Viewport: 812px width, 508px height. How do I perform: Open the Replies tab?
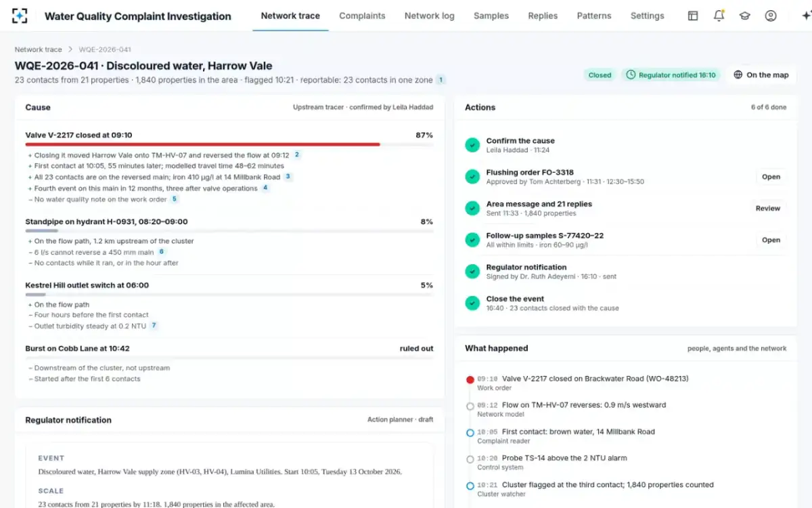tap(543, 16)
